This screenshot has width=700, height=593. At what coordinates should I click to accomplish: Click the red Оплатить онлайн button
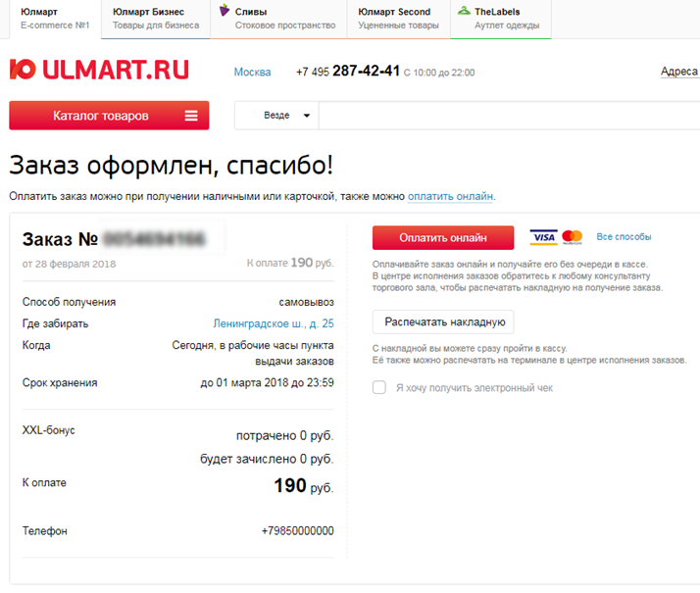[x=443, y=238]
